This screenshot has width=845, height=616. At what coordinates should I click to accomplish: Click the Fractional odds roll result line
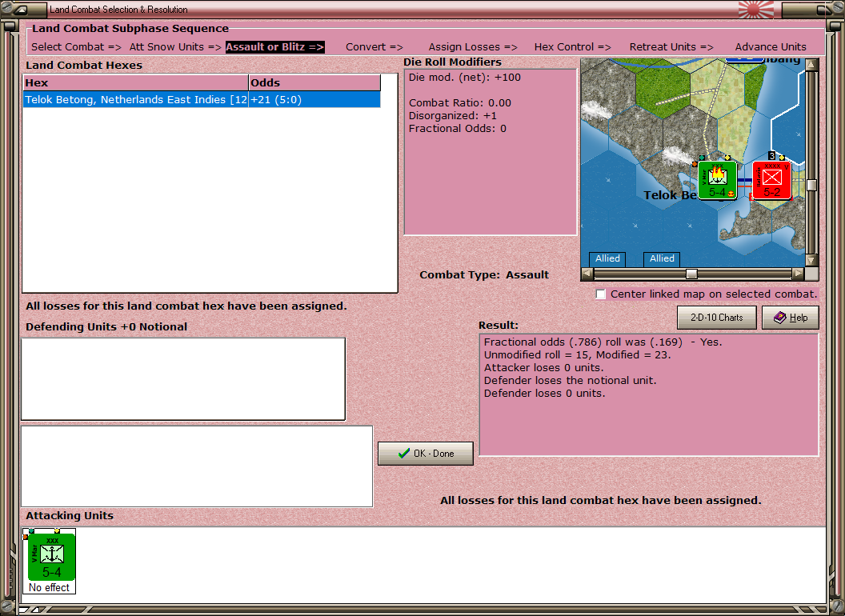[x=603, y=342]
